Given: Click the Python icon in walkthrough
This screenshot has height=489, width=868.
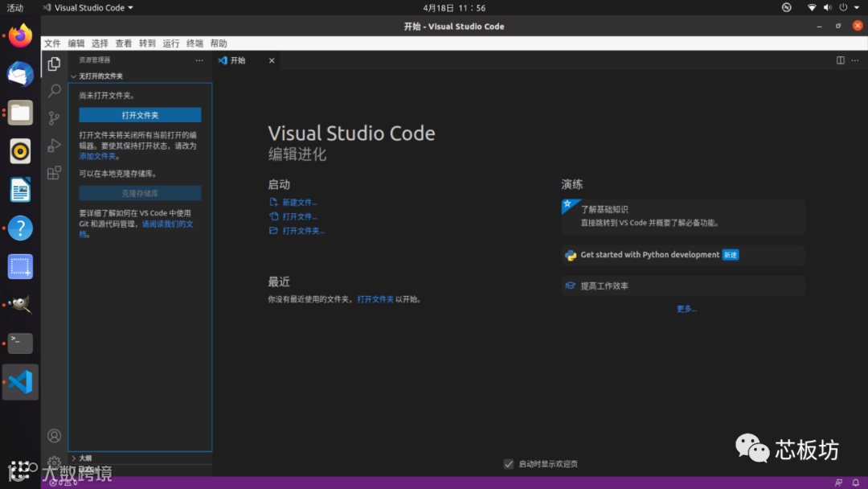Looking at the screenshot, I should pos(570,255).
